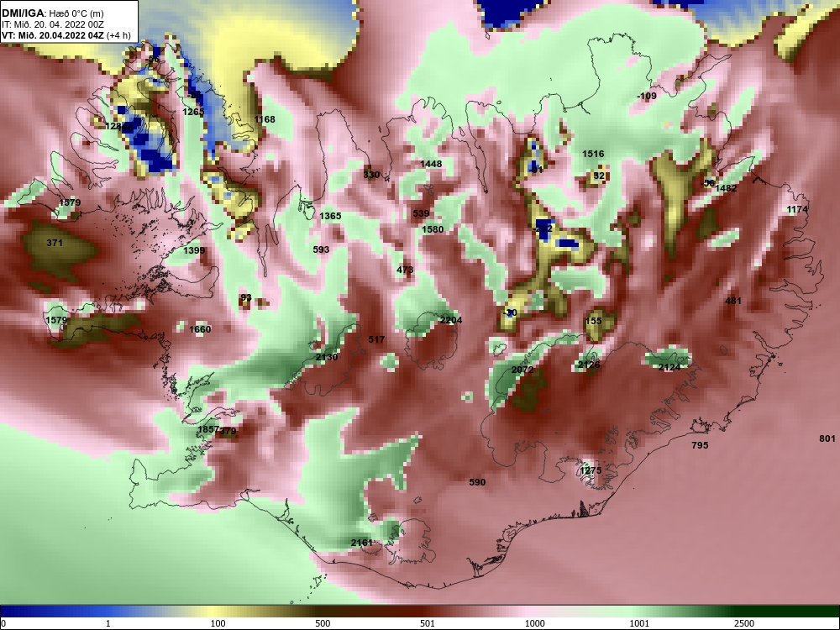Click the legend tick label 500

coord(323,623)
